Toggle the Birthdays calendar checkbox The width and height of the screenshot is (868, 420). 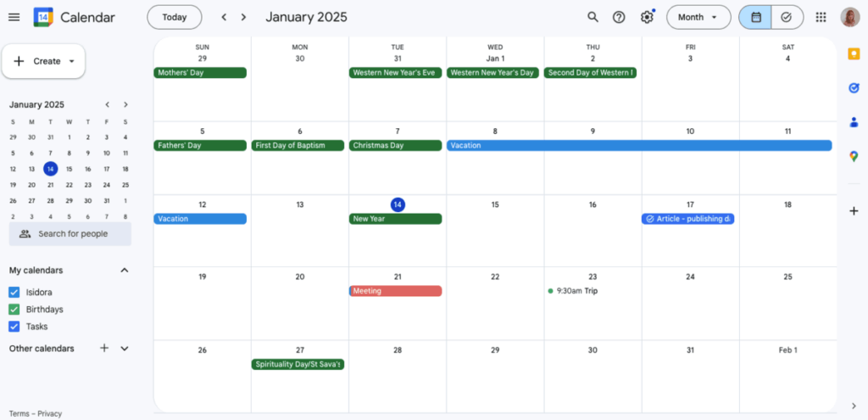[x=14, y=309]
